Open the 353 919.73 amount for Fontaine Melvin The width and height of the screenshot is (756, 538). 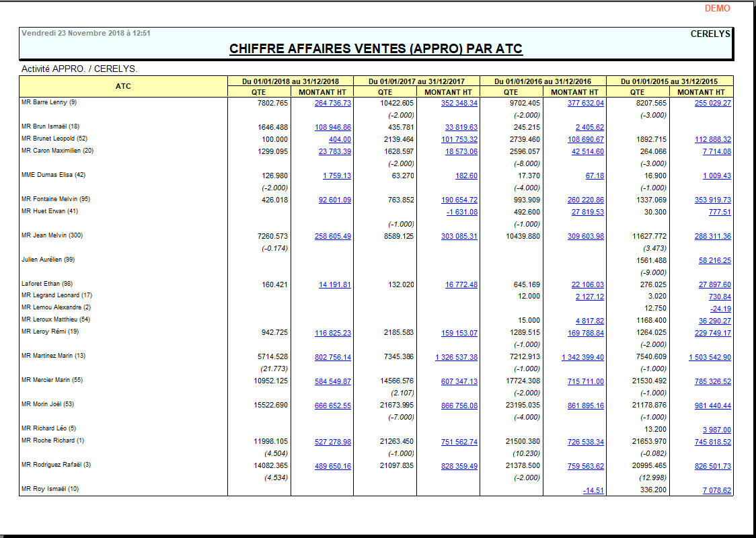712,200
